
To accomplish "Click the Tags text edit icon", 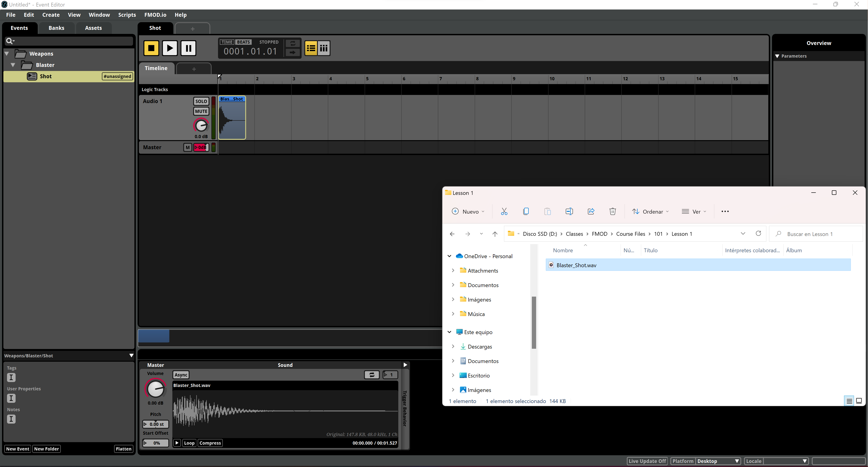I will point(11,377).
